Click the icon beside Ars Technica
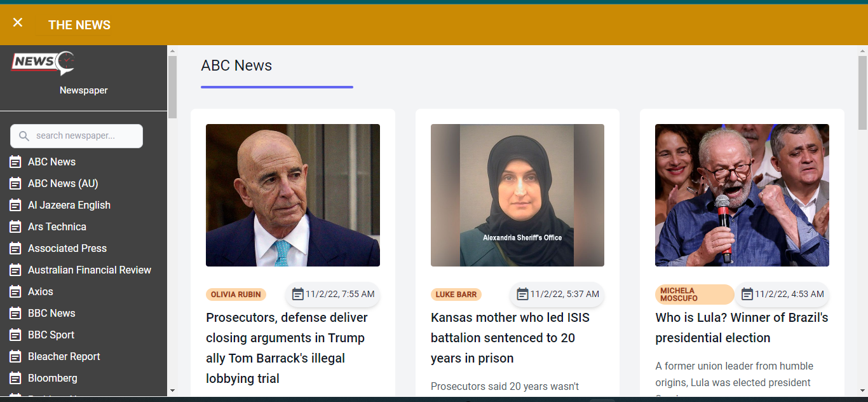Viewport: 868px width, 402px height. pyautogui.click(x=15, y=227)
